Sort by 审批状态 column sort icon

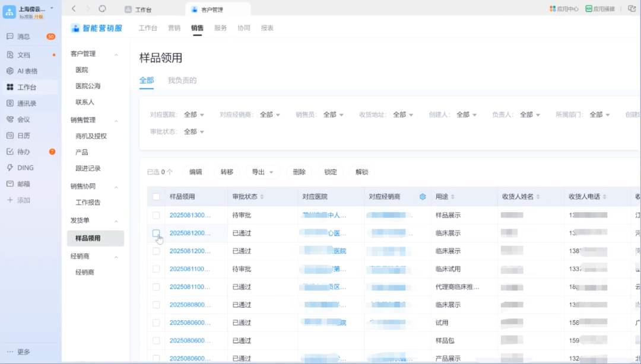tap(262, 196)
